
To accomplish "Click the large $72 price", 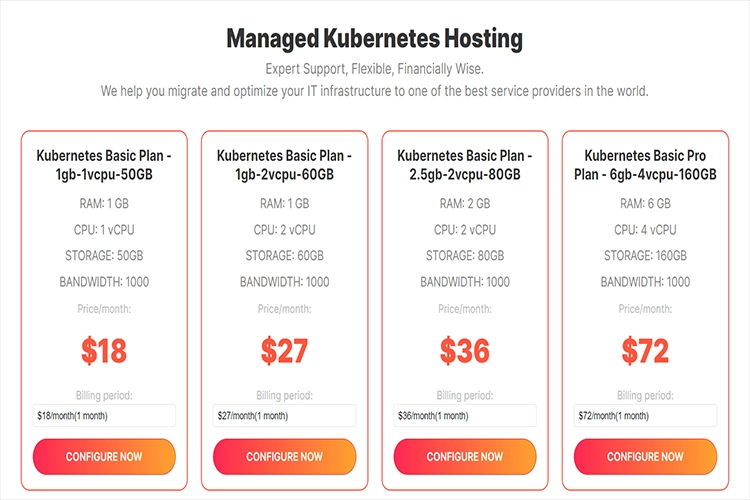I will [645, 351].
